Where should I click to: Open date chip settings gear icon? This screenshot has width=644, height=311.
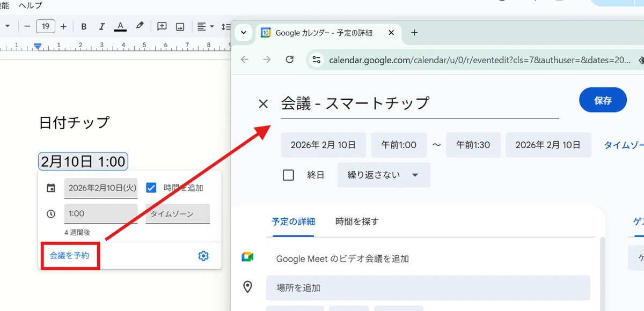[203, 256]
